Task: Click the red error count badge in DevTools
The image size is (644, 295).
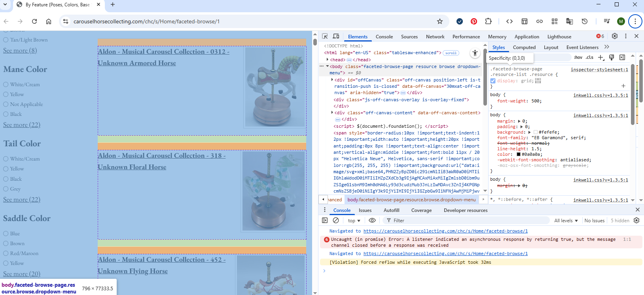Action: [600, 36]
